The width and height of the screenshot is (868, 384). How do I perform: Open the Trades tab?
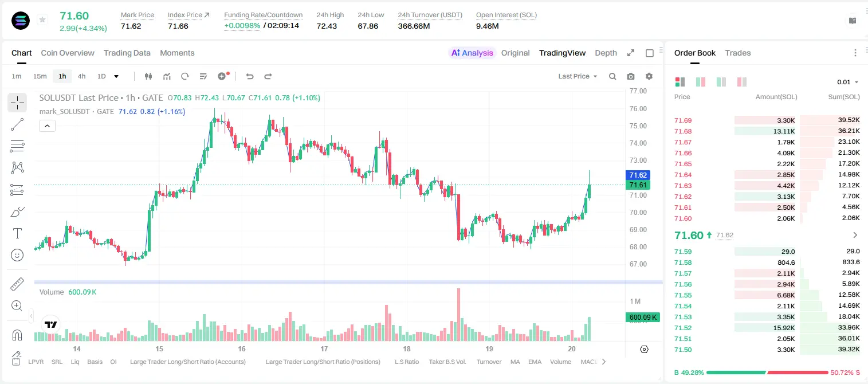coord(738,53)
